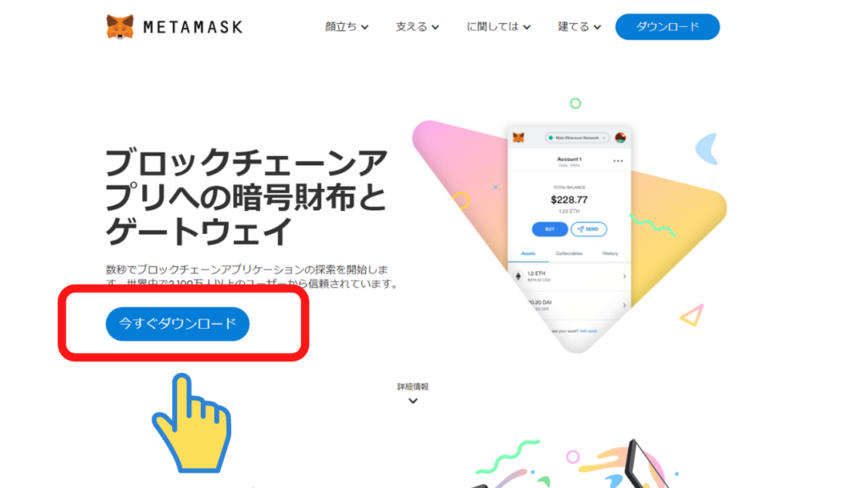
Task: Click the 今すぐダウンロード button
Action: coord(178,324)
